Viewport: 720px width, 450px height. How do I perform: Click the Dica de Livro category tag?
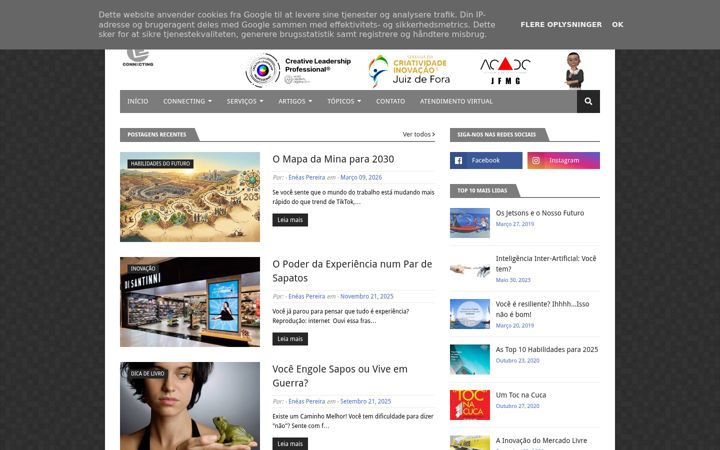coord(147,374)
